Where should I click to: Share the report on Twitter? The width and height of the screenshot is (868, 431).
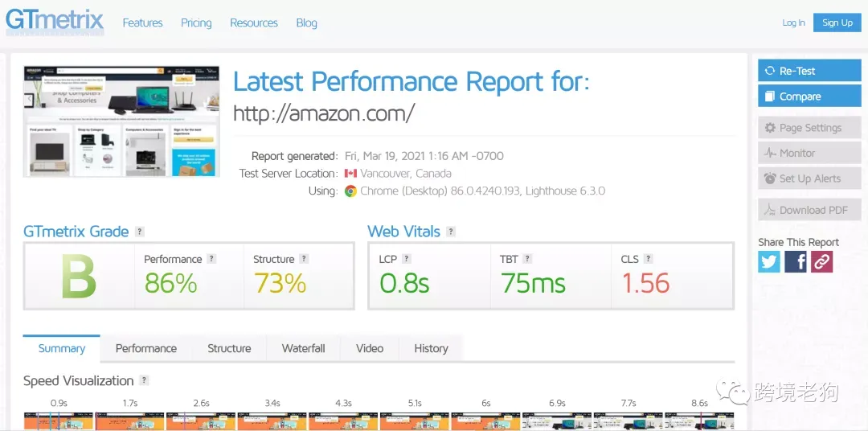(x=769, y=261)
